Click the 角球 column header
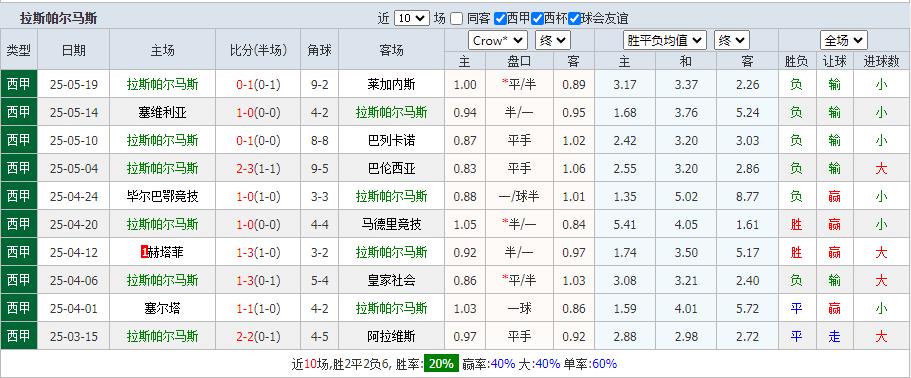This screenshot has height=378, width=911. click(x=320, y=50)
